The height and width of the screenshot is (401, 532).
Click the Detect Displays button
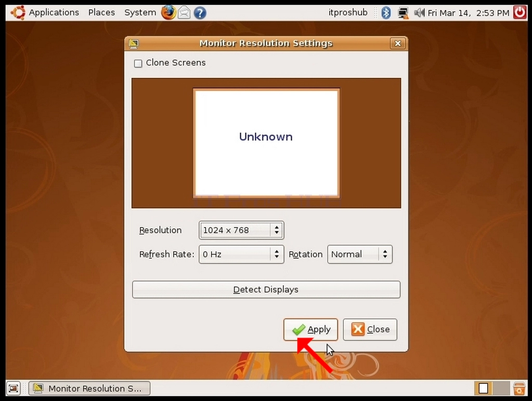[x=266, y=289]
